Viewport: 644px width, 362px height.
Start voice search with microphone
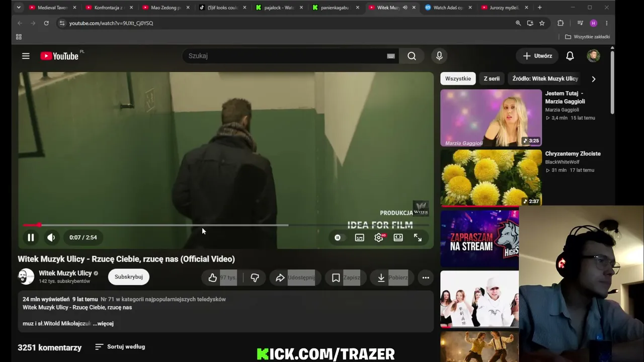click(x=439, y=56)
